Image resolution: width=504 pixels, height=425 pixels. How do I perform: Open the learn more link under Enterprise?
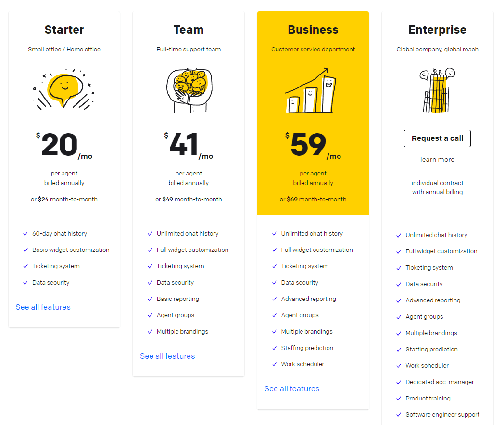(x=437, y=159)
